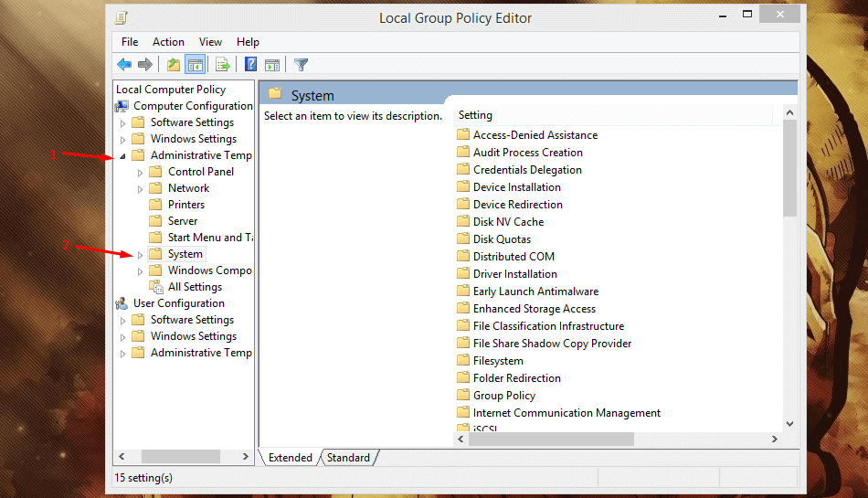This screenshot has height=498, width=868.
Task: Select the Audit Process Creation folder
Action: pyautogui.click(x=527, y=153)
